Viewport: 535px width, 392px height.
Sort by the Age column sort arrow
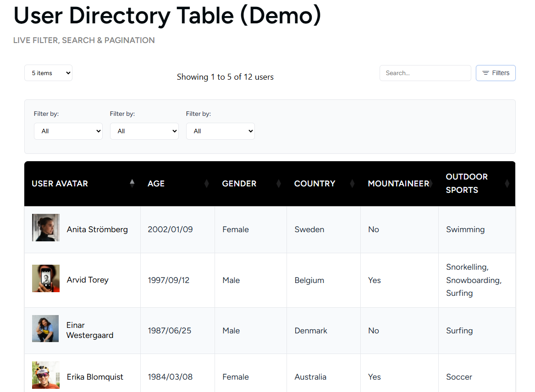tap(207, 183)
